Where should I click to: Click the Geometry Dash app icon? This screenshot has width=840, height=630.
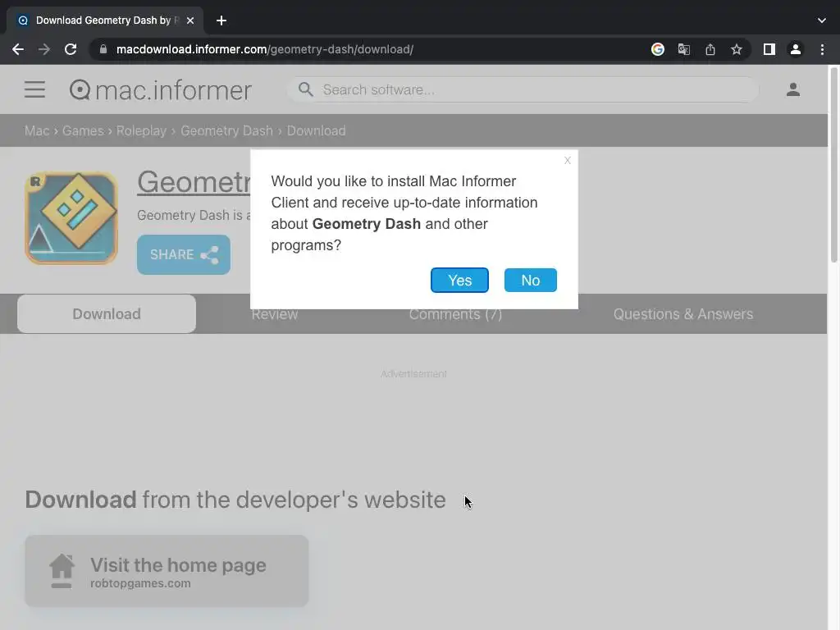[x=71, y=217]
